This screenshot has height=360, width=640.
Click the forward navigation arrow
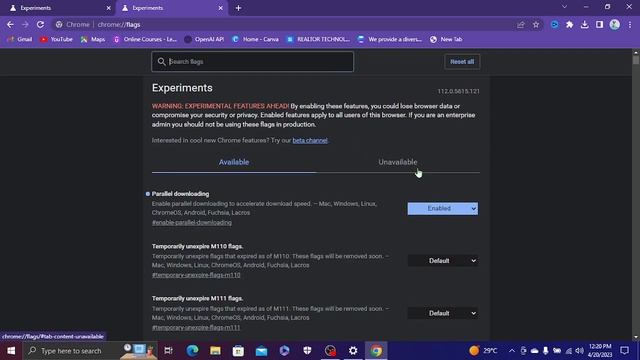(x=25, y=24)
